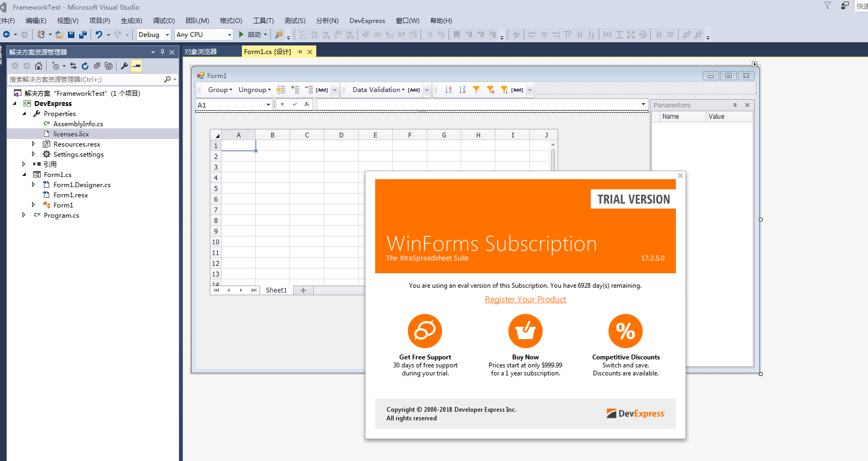Click the green Start debugging arrow
This screenshot has height=461, width=868.
(241, 34)
